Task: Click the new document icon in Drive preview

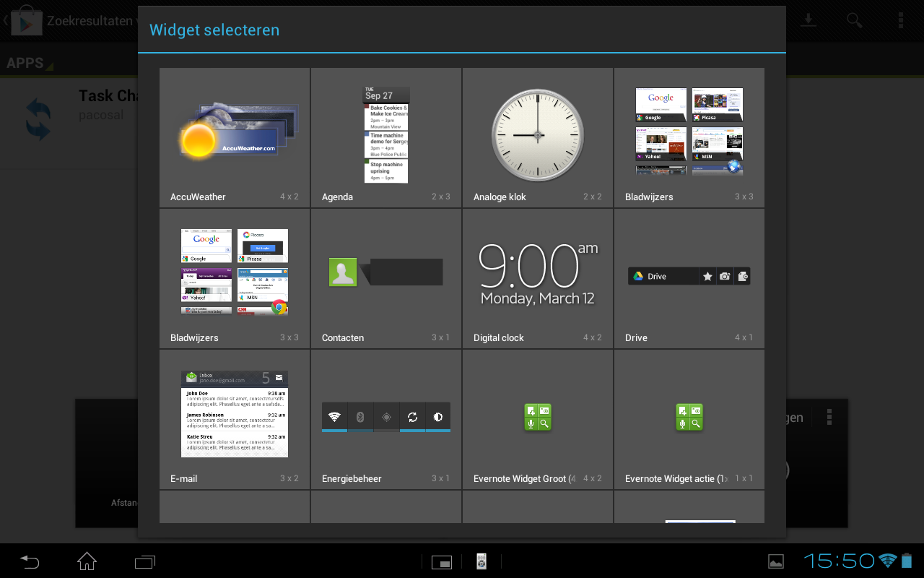Action: [x=742, y=276]
